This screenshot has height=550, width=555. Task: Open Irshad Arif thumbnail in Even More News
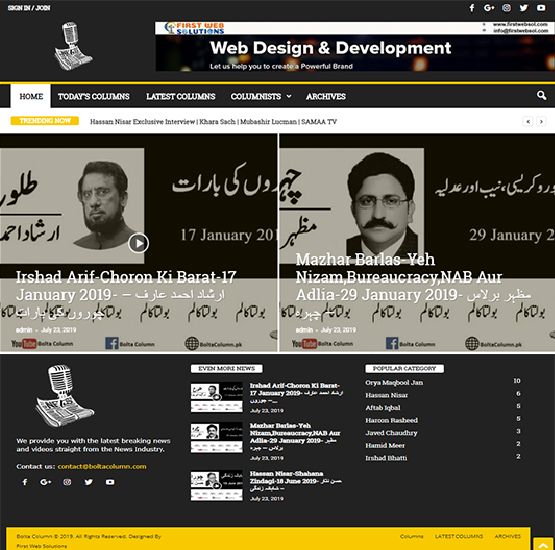217,397
